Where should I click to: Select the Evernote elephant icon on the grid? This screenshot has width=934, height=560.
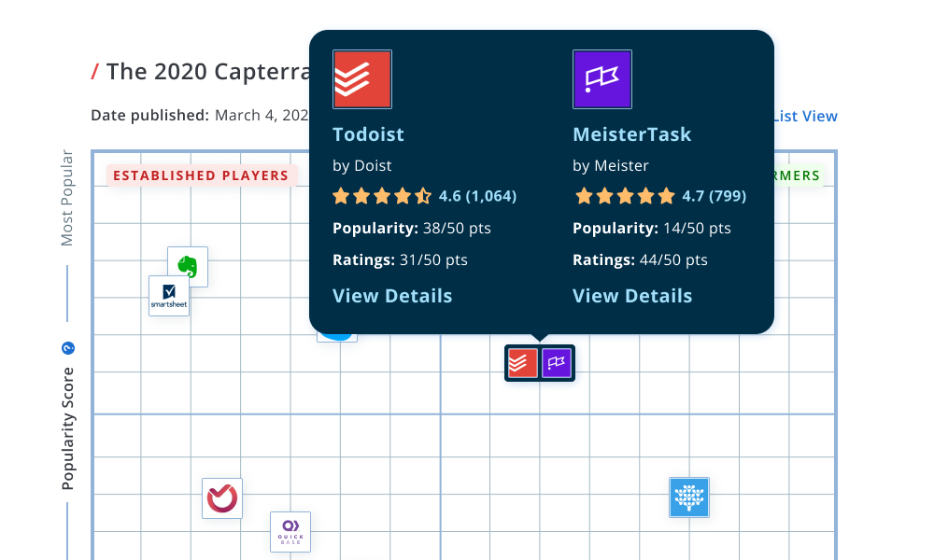[x=188, y=267]
